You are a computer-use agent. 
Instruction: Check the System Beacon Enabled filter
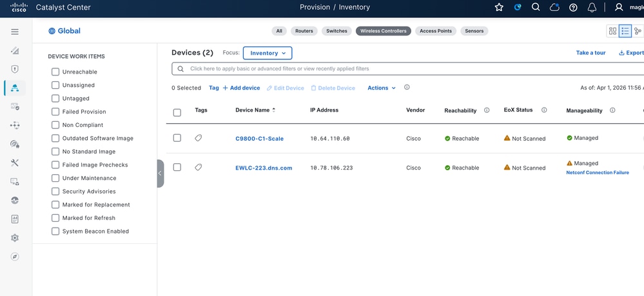pos(55,232)
